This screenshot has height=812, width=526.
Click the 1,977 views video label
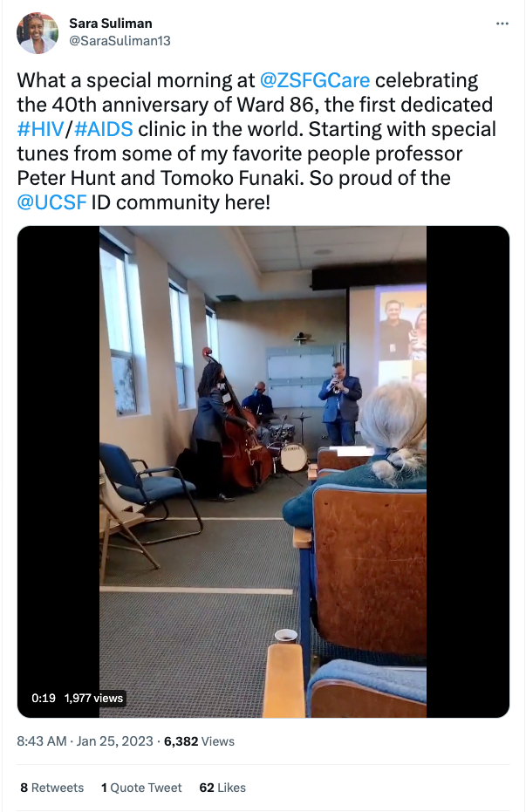(x=93, y=698)
